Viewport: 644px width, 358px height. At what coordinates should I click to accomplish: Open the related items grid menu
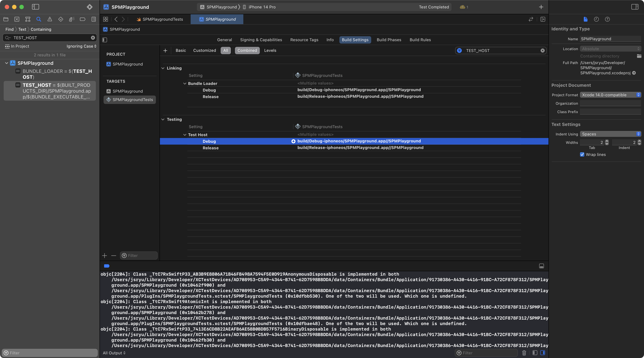coord(106,19)
